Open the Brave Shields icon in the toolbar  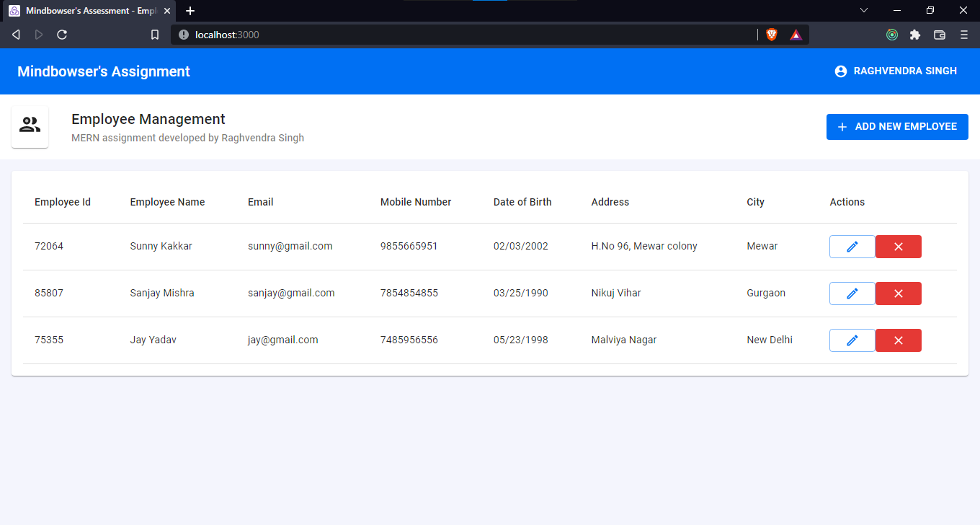tap(772, 34)
